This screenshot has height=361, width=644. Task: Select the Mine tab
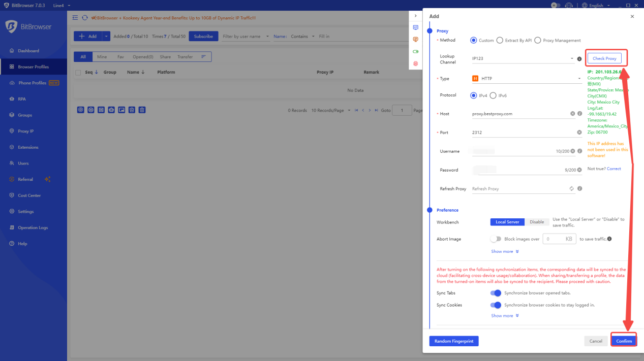[102, 57]
